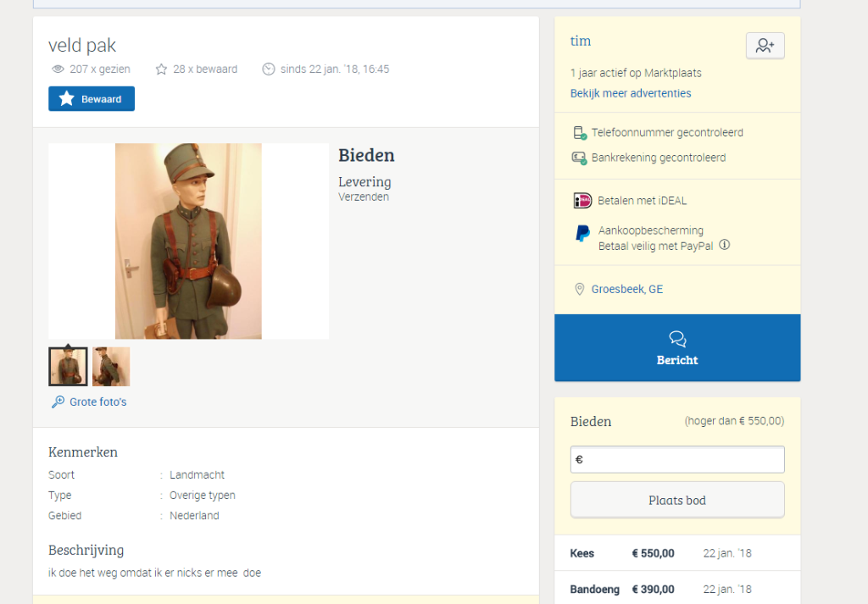Click 1 jaar actief op Marktplaats text
Image resolution: width=868 pixels, height=604 pixels.
click(636, 73)
